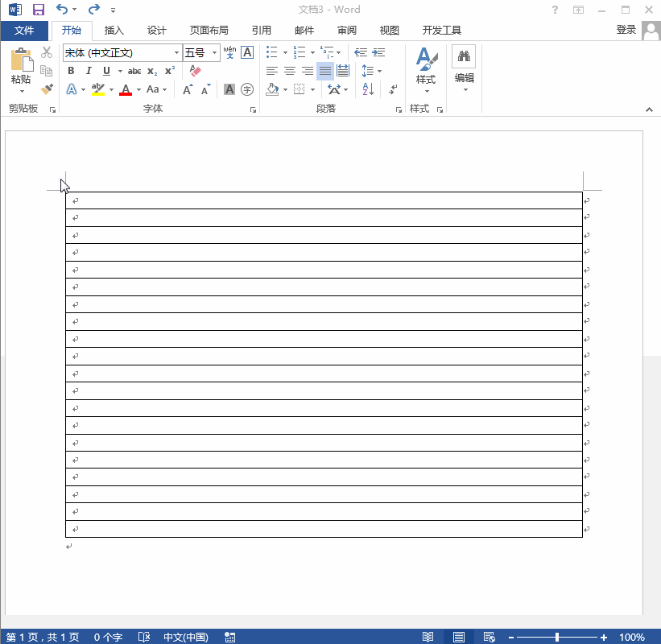The width and height of the screenshot is (661, 644).
Task: Select the Format Painter brush
Action: (47, 89)
